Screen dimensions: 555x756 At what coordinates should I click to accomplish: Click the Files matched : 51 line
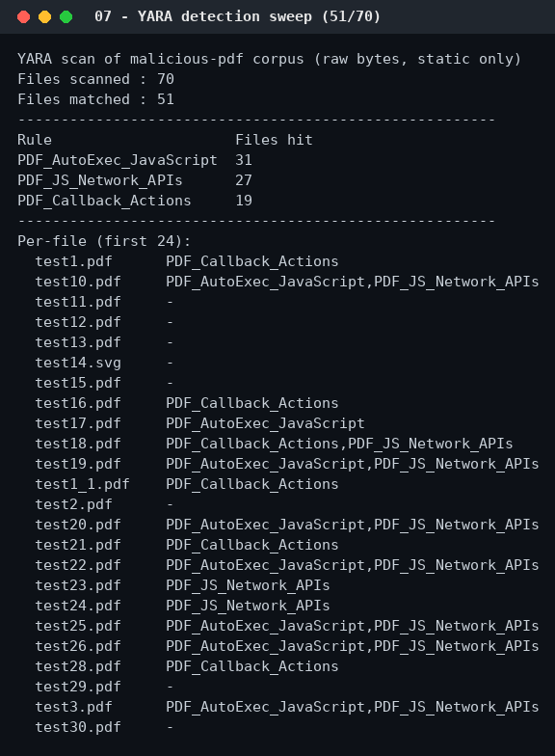point(96,99)
